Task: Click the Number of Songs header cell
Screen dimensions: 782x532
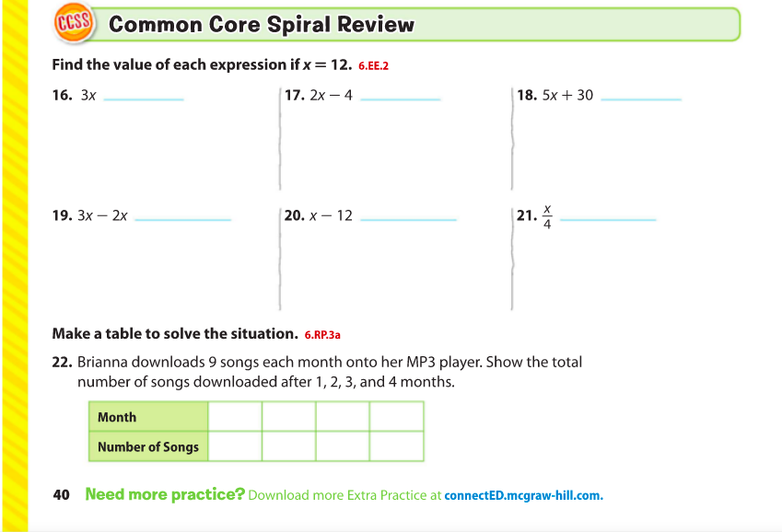Action: pyautogui.click(x=148, y=446)
